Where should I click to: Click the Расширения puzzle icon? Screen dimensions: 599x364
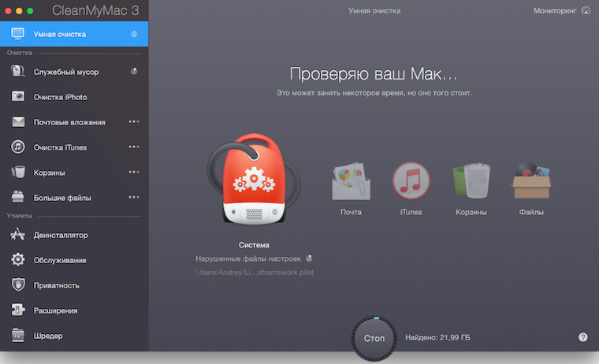[x=18, y=310]
